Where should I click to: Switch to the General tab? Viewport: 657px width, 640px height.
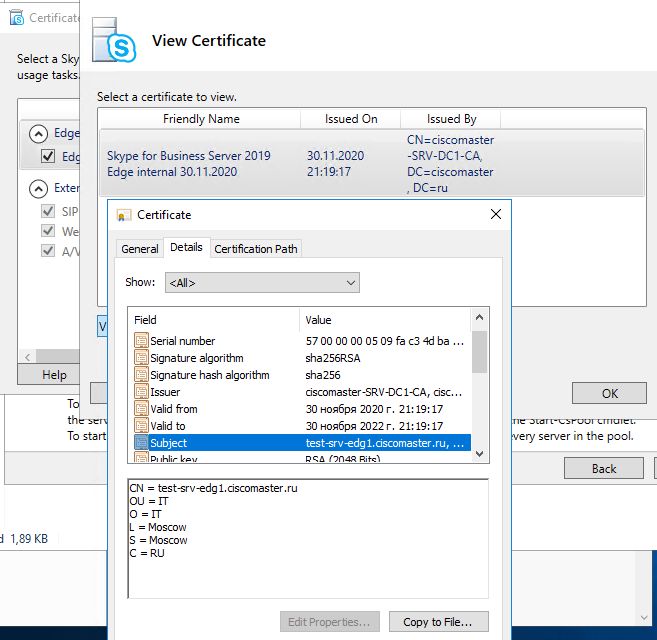140,249
